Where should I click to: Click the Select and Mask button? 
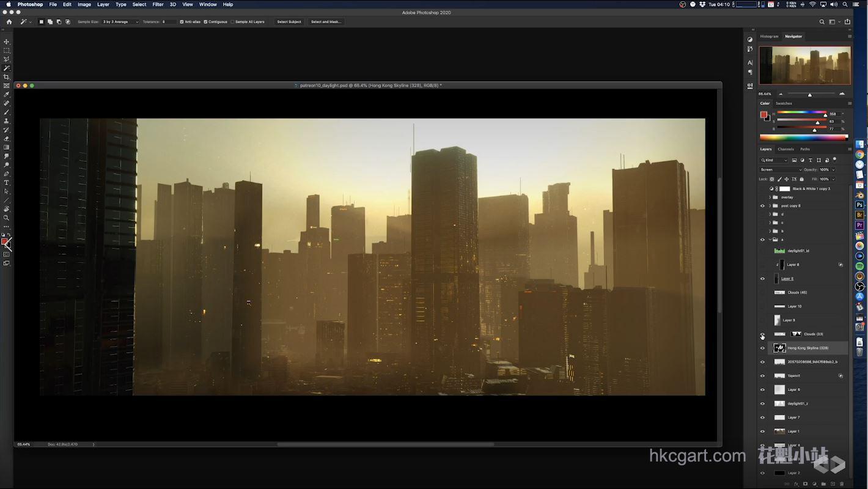click(326, 21)
